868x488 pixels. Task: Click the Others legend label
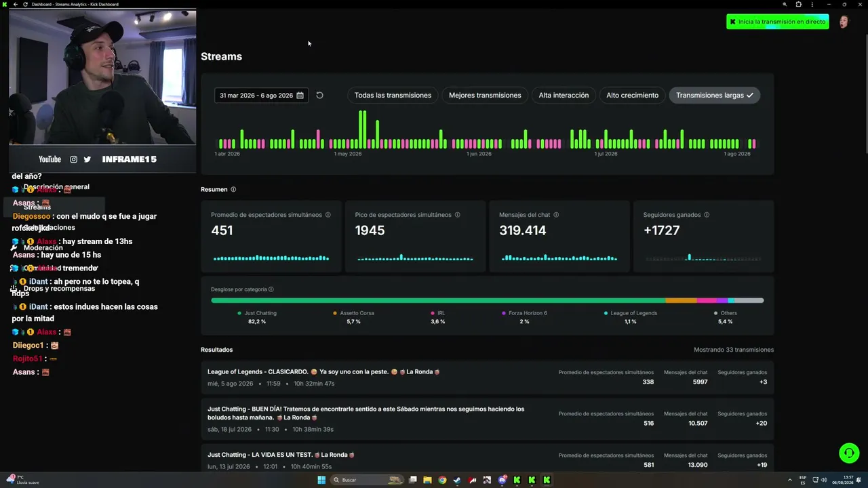click(729, 313)
